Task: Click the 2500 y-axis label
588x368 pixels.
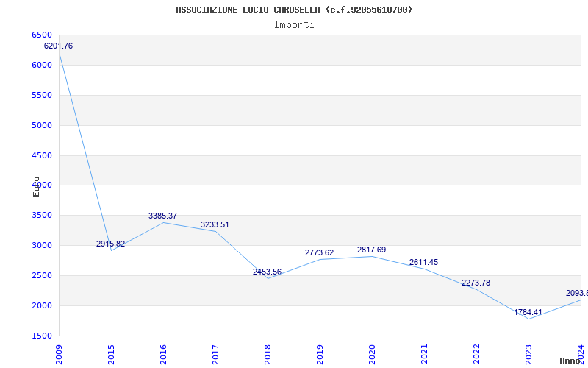Action: coord(42,275)
